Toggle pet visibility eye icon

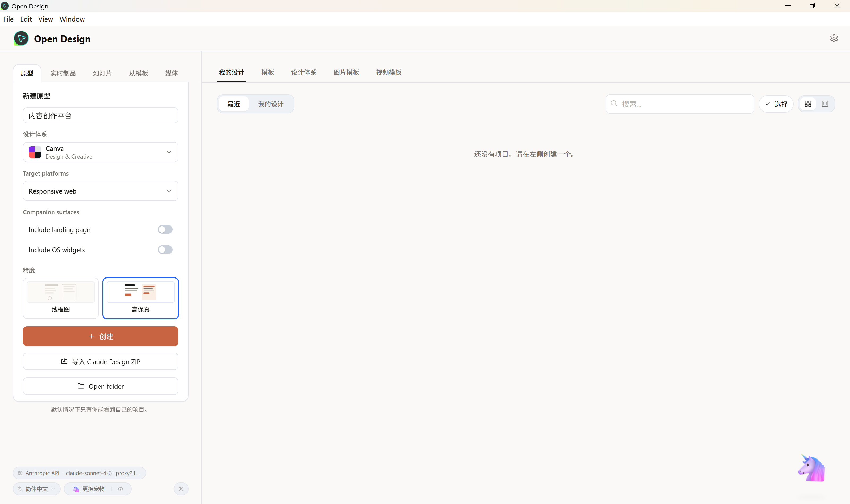click(x=121, y=489)
